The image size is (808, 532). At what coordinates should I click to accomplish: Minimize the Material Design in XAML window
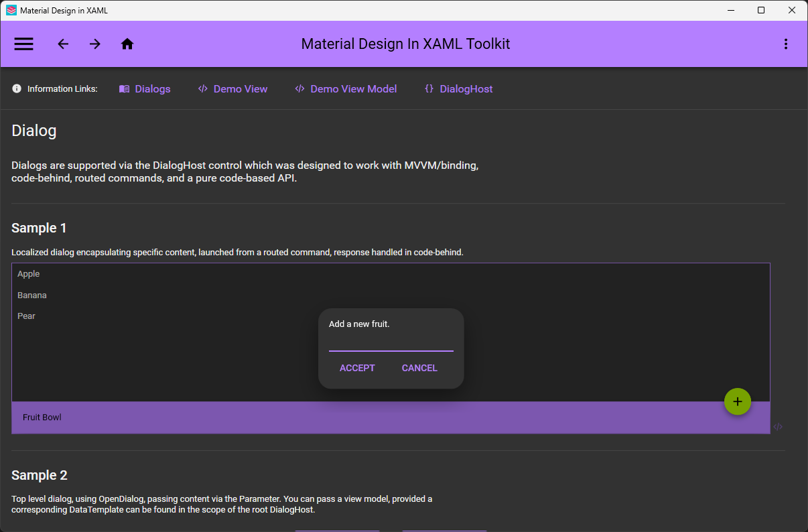pyautogui.click(x=730, y=10)
